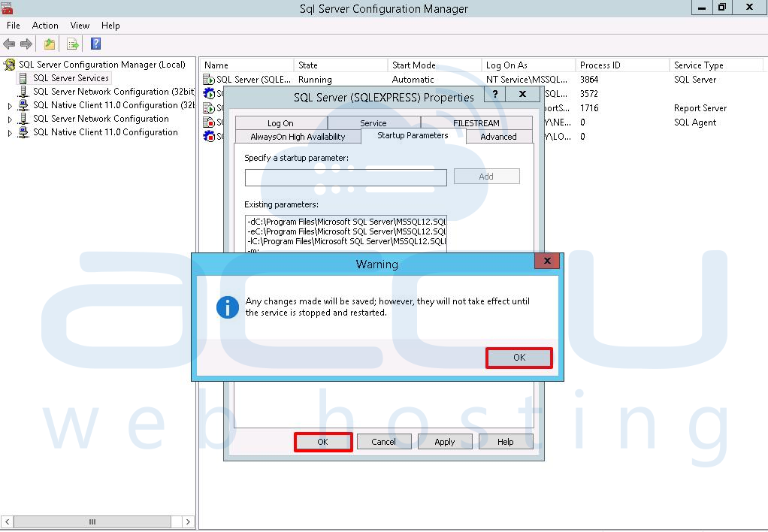Close the Warning dialog with the X
Screen dimensions: 768x532
547,261
